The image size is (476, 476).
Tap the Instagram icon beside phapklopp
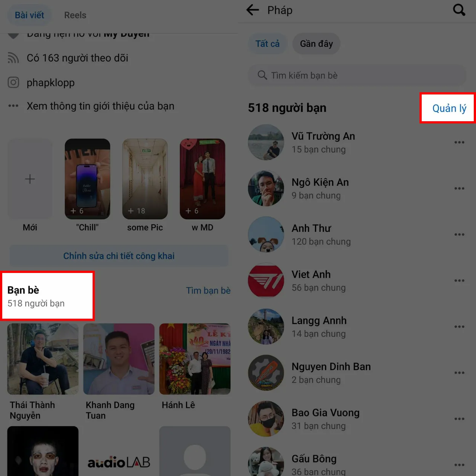tap(13, 83)
